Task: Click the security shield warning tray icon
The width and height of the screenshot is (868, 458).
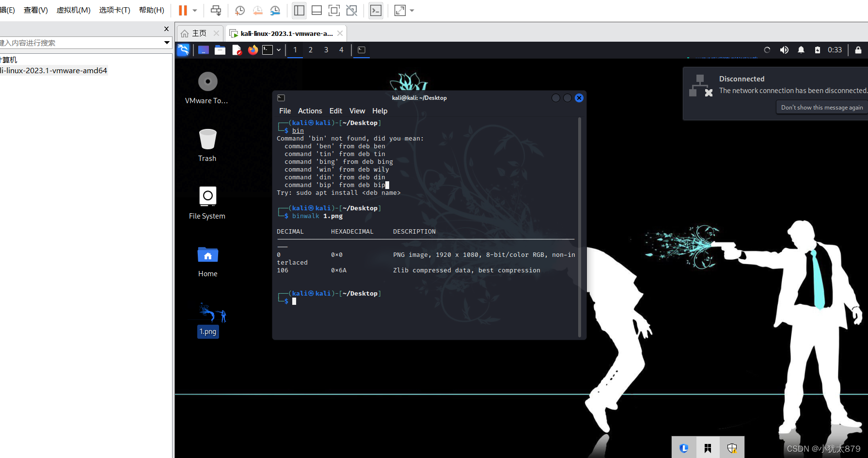Action: (x=732, y=448)
